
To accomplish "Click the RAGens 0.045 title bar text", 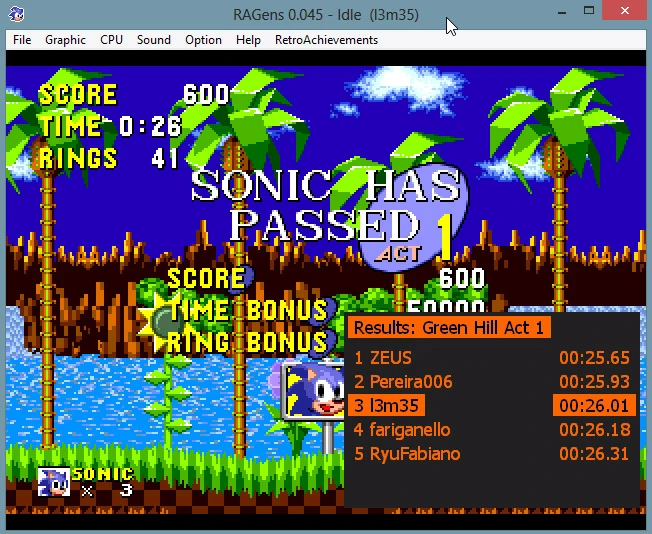I will (x=326, y=15).
